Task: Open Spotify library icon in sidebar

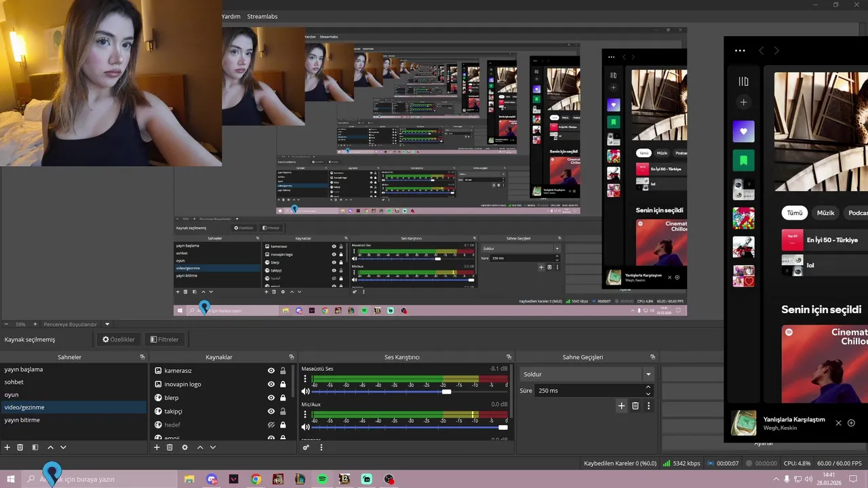Action: 743,81
